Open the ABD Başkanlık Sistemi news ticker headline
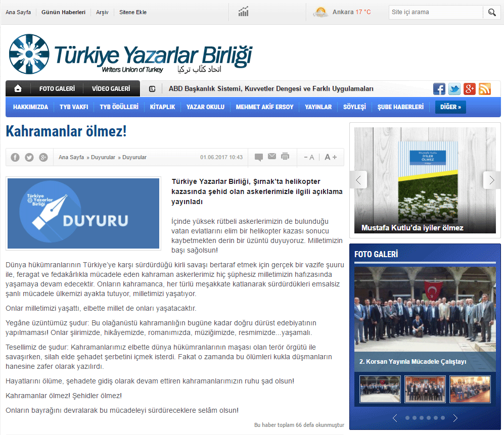The height and width of the screenshot is (435, 504). (271, 89)
